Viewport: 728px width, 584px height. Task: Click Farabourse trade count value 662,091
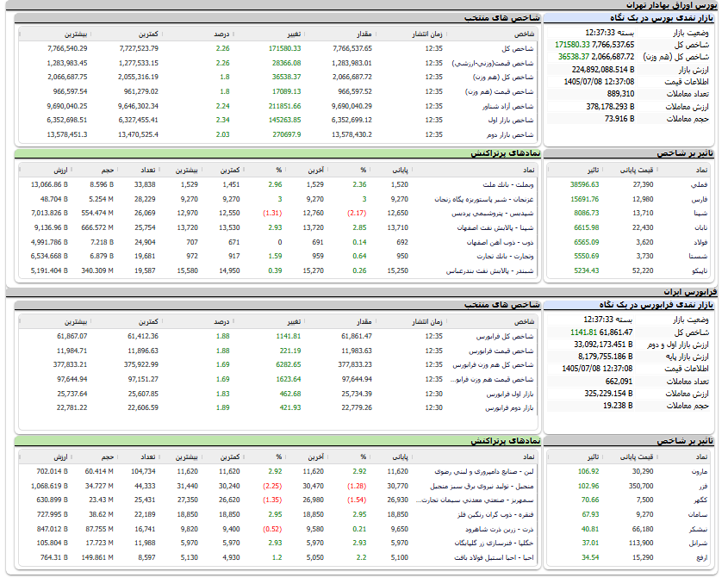(619, 381)
